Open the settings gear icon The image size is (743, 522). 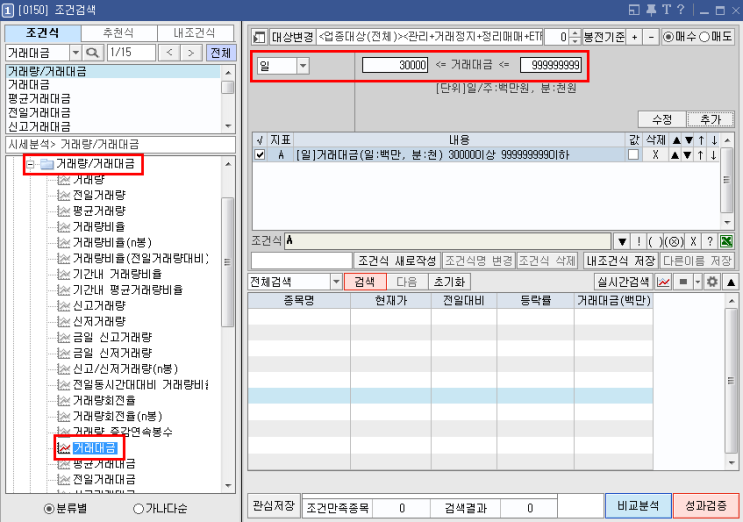tap(712, 282)
